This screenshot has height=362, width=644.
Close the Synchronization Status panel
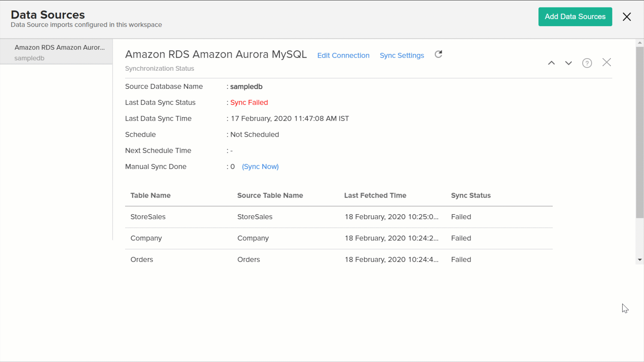coord(606,62)
